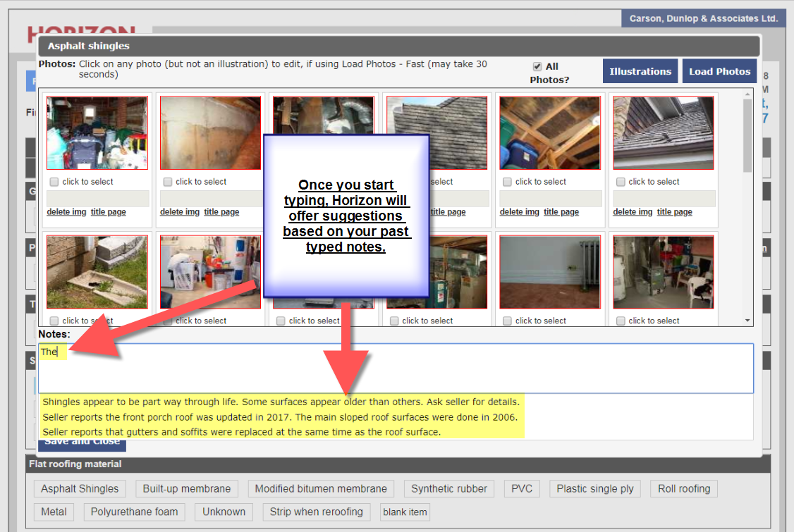The image size is (794, 532).
Task: Click into the Notes text field
Action: [395, 369]
